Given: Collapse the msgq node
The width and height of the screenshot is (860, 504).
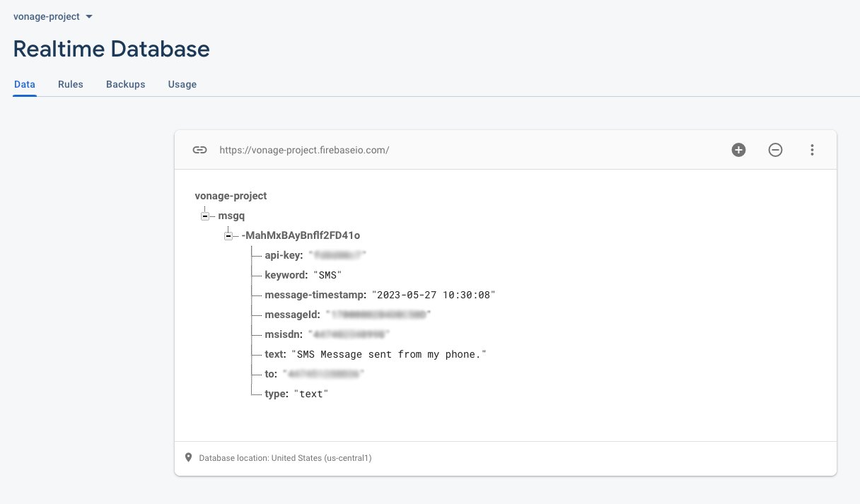Looking at the screenshot, I should click(x=205, y=216).
